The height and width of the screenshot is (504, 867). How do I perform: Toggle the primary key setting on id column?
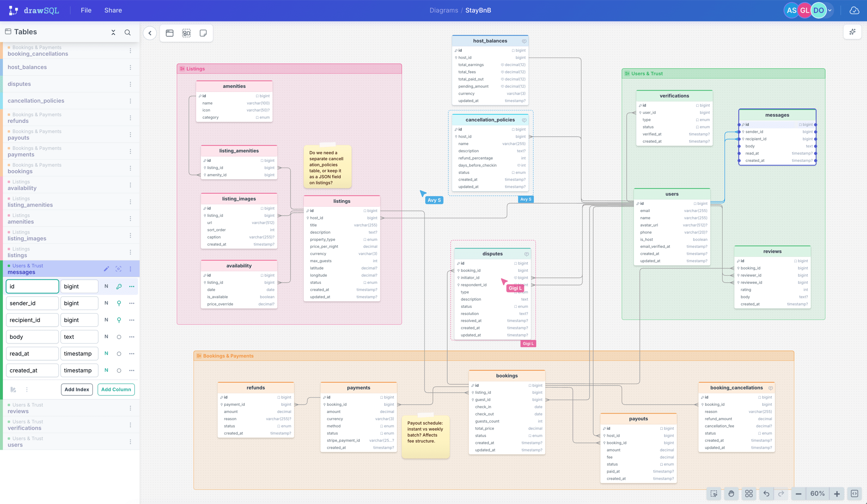coord(119,286)
